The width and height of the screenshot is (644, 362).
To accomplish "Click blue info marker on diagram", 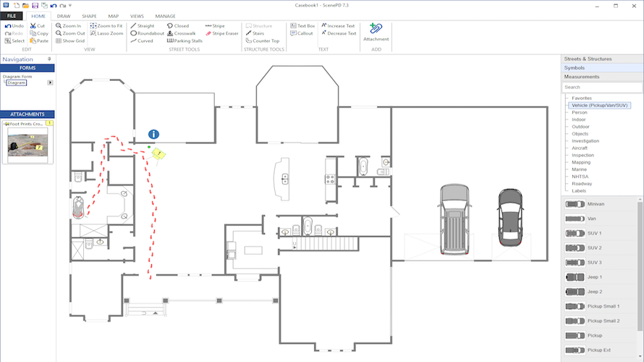I will click(x=153, y=135).
